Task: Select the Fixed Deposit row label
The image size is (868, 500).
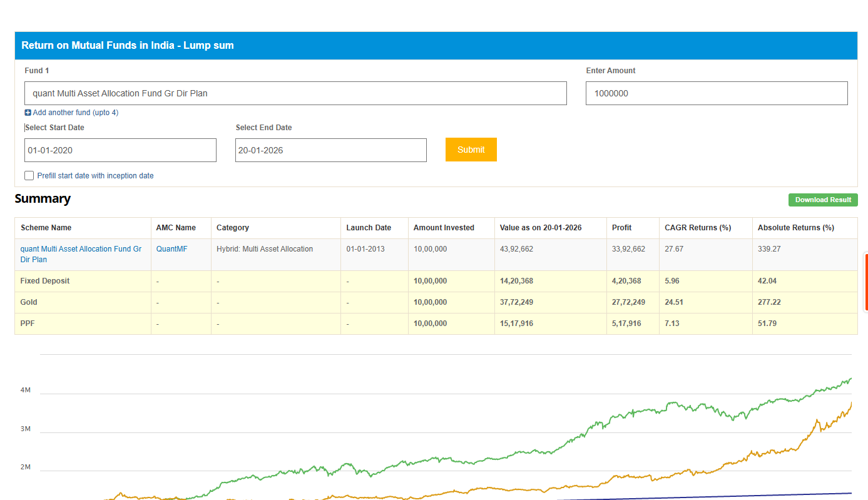Action: click(x=45, y=281)
